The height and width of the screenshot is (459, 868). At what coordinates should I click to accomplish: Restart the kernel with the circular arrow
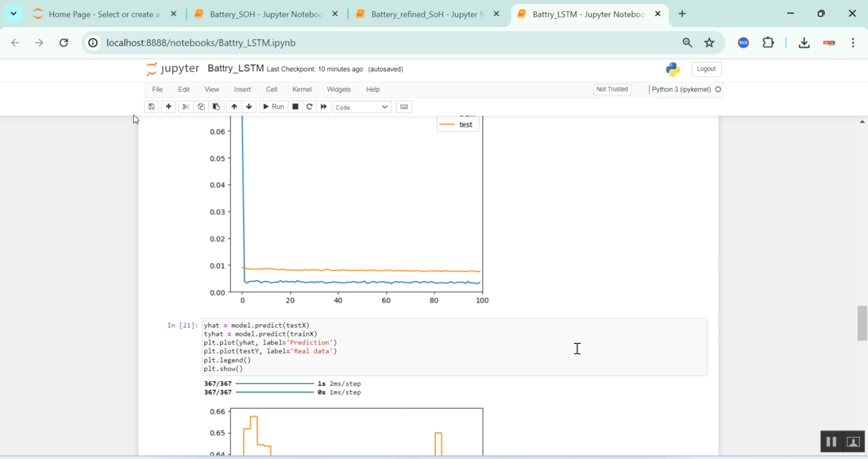coord(310,107)
